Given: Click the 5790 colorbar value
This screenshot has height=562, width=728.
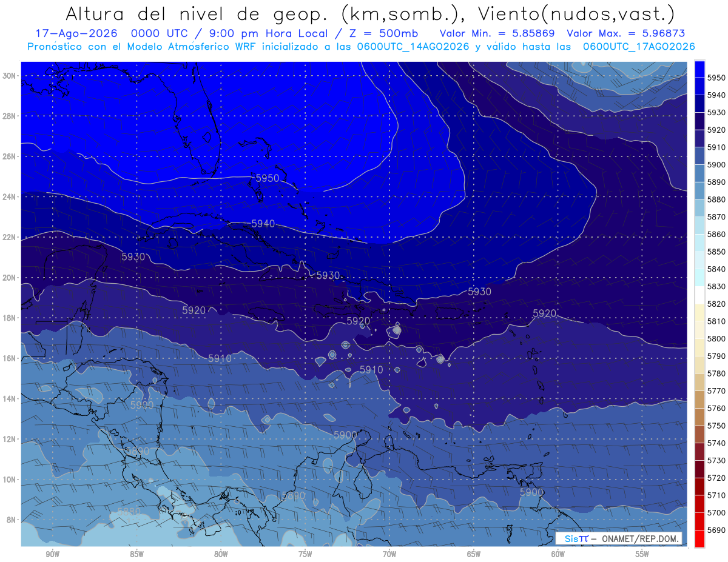Looking at the screenshot, I should tap(716, 356).
